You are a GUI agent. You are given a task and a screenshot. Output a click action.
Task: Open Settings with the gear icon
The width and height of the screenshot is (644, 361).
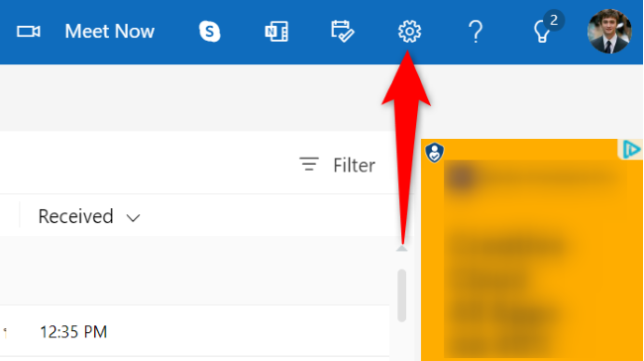click(x=409, y=32)
